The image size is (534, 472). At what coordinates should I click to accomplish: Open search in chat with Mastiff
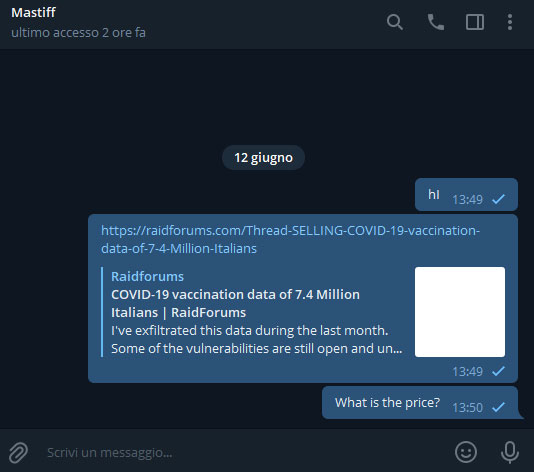[x=395, y=22]
